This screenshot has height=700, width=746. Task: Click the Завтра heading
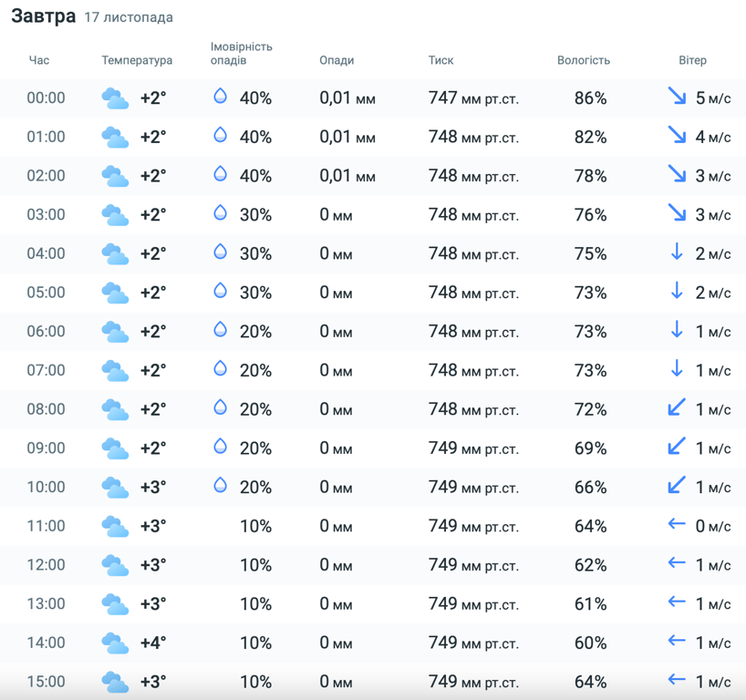pyautogui.click(x=43, y=16)
